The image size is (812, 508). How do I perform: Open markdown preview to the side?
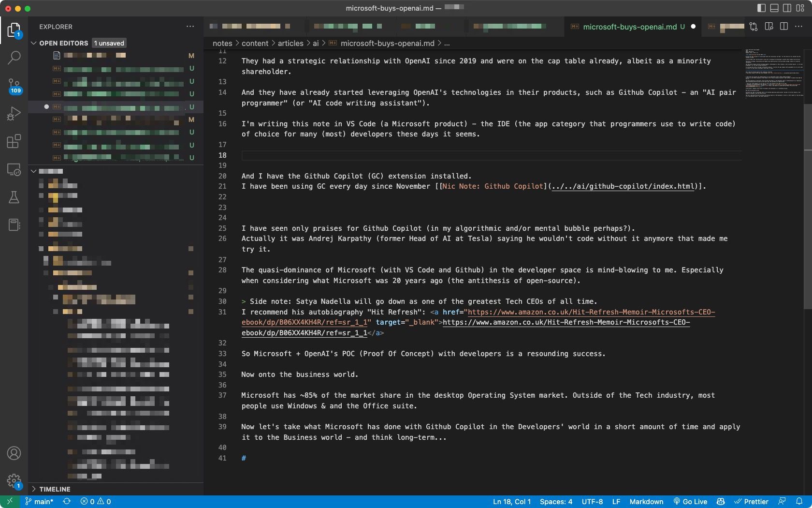(x=769, y=27)
